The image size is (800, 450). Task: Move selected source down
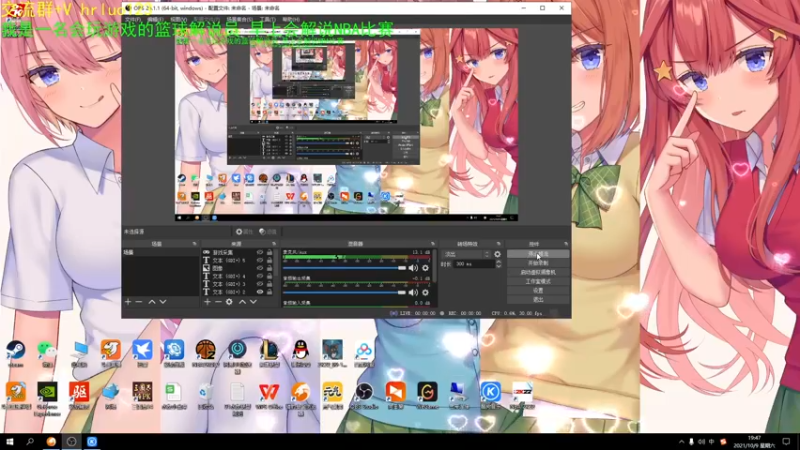(x=253, y=302)
